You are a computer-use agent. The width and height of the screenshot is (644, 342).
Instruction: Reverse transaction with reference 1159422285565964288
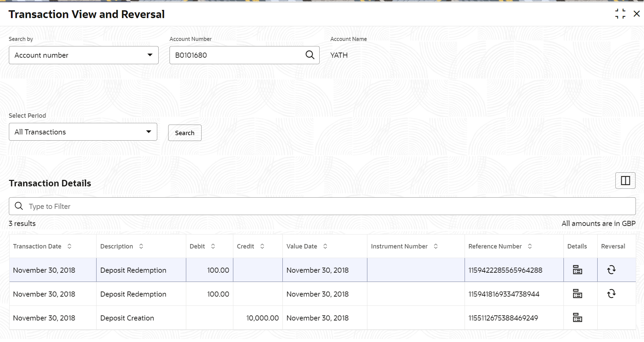coord(611,270)
